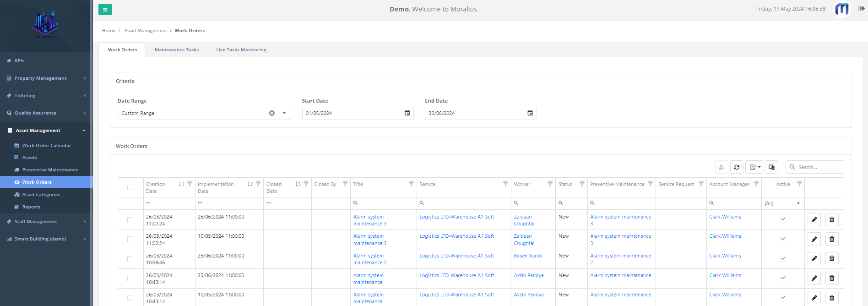Open the export options dropdown
This screenshot has width=868, height=306.
tap(755, 167)
